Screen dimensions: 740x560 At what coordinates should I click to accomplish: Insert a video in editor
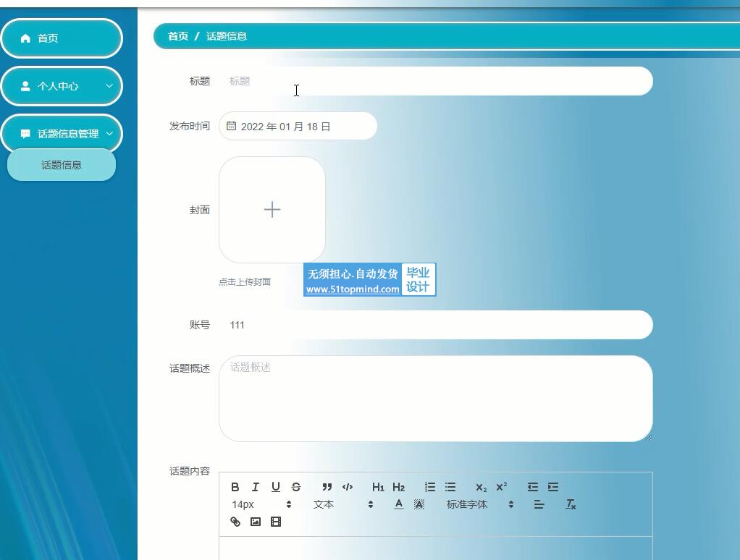point(276,522)
